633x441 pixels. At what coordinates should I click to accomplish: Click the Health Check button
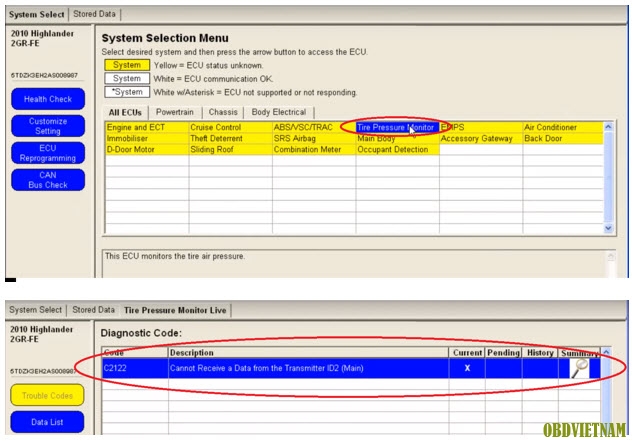tap(48, 99)
